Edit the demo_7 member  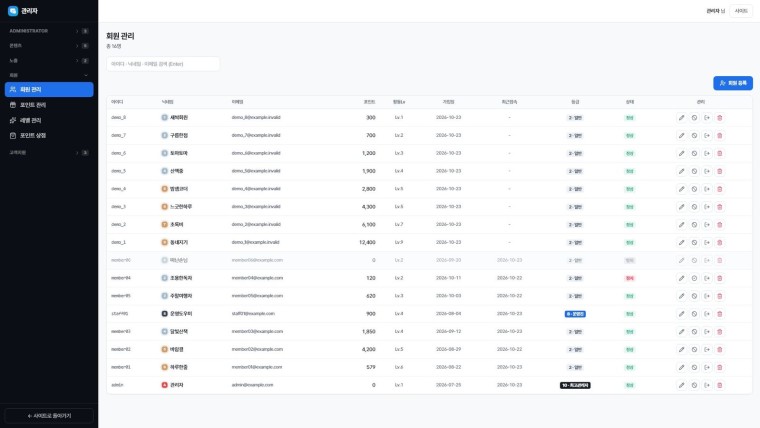tap(681, 136)
